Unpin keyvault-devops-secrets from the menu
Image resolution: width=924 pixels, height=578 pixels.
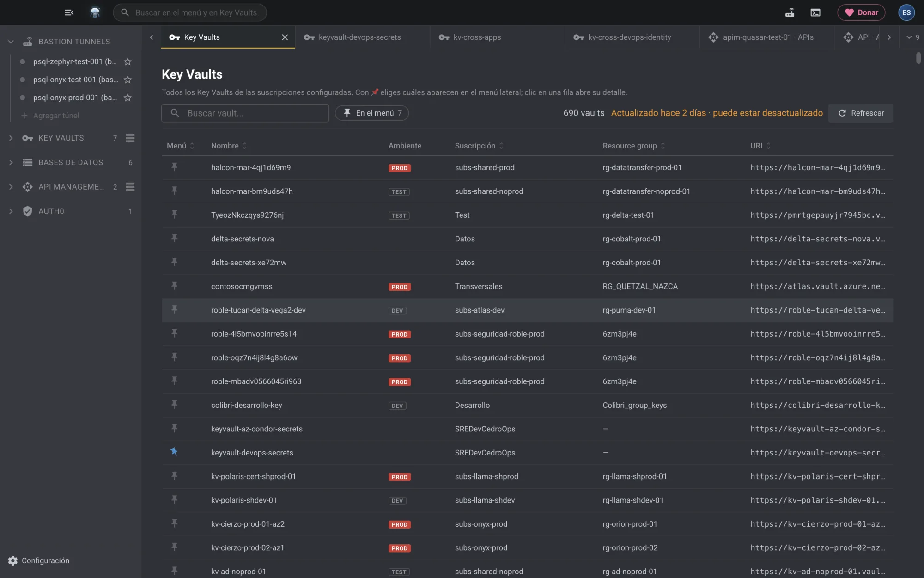coord(174,452)
